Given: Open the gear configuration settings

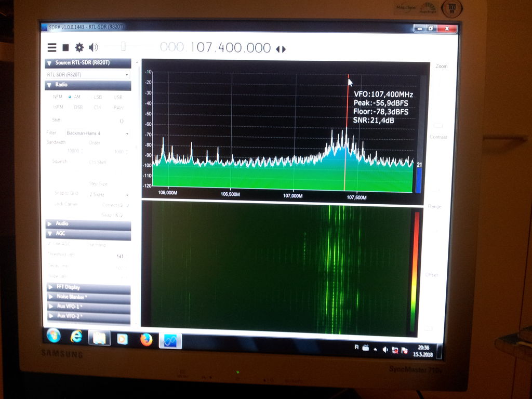Looking at the screenshot, I should click(79, 48).
